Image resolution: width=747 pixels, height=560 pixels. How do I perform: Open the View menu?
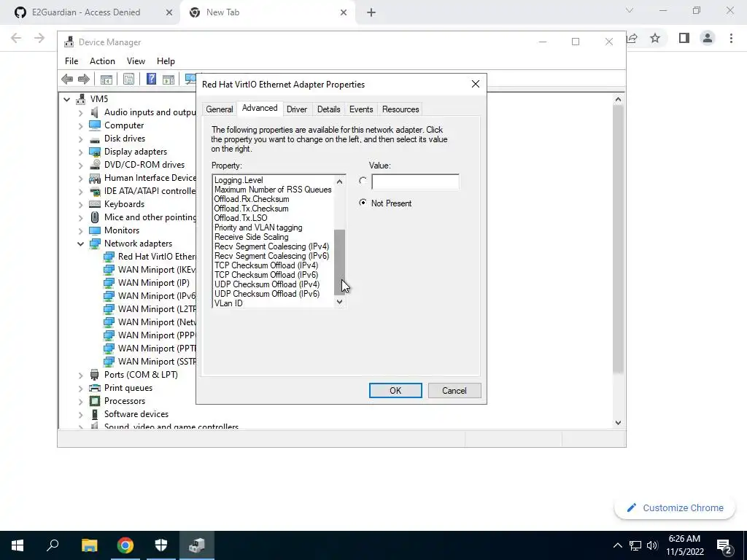pos(136,61)
